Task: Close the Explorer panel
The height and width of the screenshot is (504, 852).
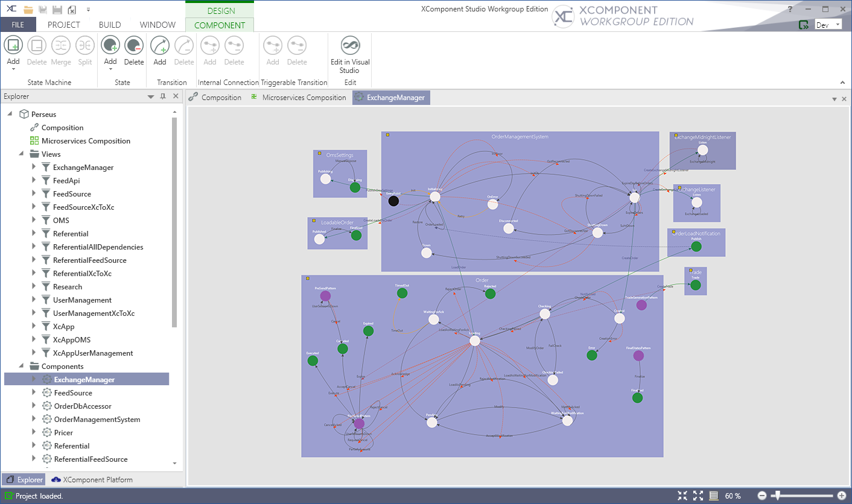Action: tap(176, 96)
